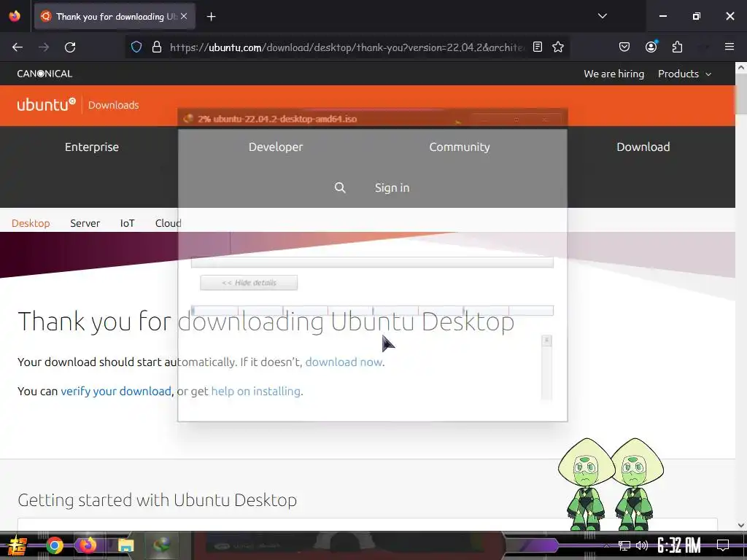Click the download now link
This screenshot has width=747, height=560.
344,362
